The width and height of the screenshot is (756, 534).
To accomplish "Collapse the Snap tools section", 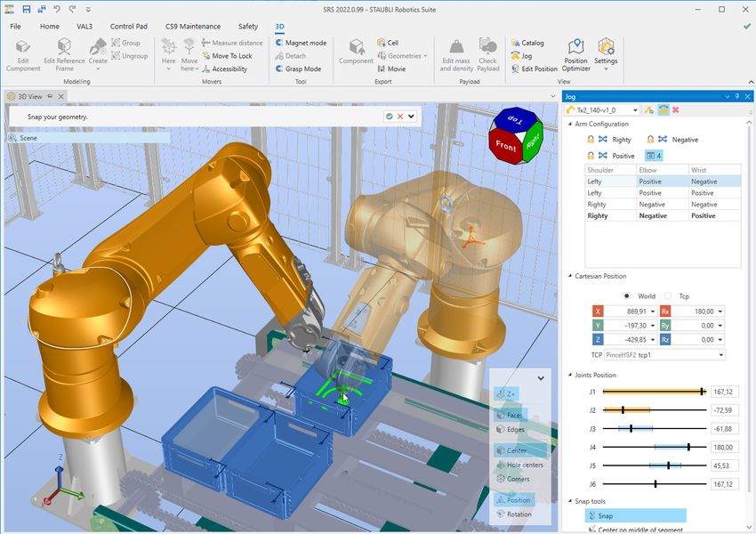I will 570,501.
